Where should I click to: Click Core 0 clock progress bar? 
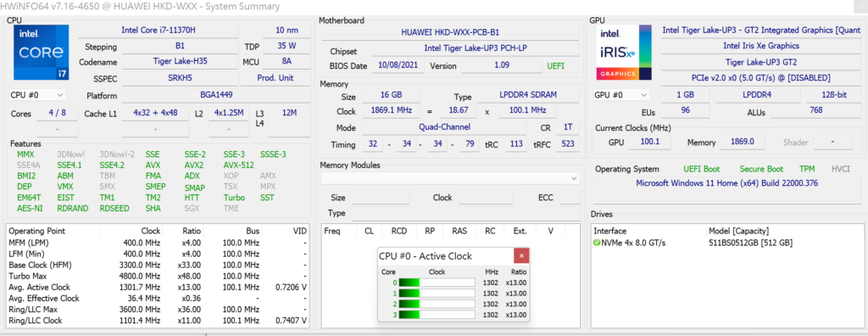click(437, 283)
